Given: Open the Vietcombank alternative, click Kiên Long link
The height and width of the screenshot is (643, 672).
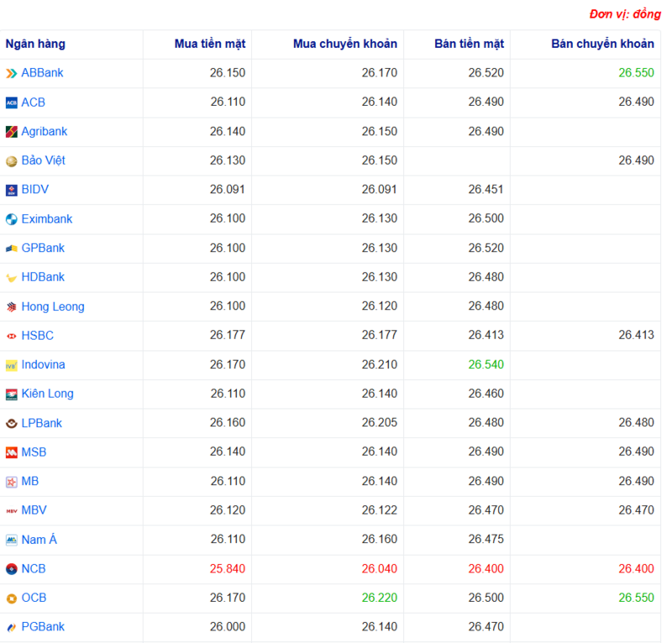Looking at the screenshot, I should coord(48,394).
